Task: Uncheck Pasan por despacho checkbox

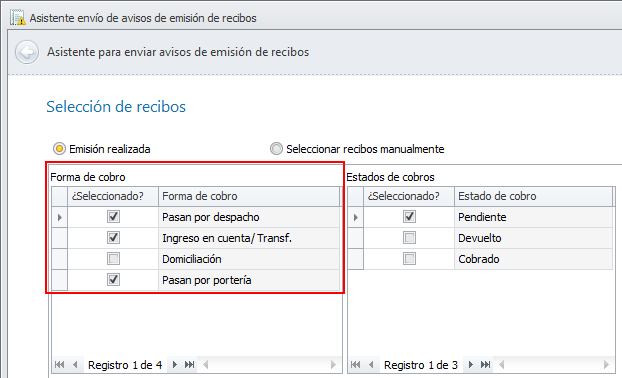Action: tap(113, 217)
